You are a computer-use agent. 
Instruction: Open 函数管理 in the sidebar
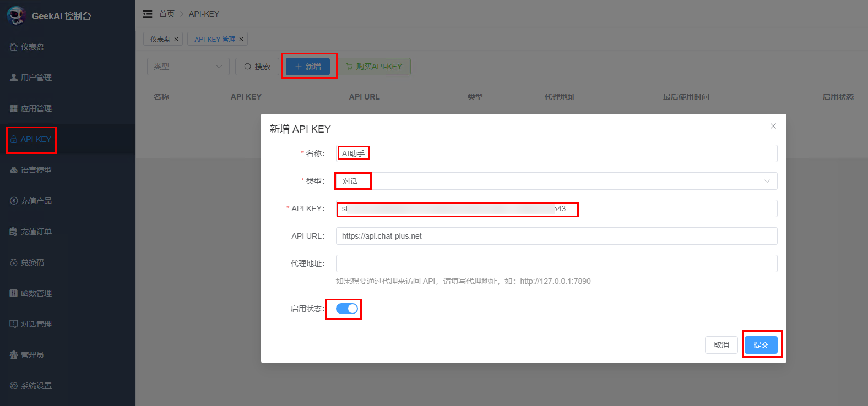(68, 293)
